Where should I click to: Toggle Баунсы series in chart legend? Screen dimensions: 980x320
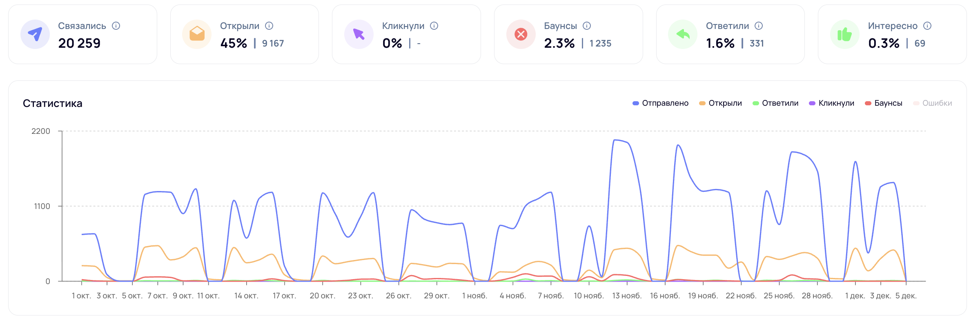tap(884, 103)
